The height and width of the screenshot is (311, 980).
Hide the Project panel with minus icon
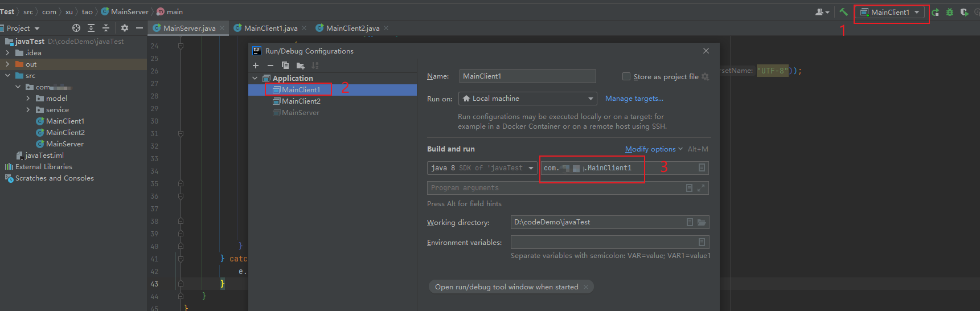[140, 28]
